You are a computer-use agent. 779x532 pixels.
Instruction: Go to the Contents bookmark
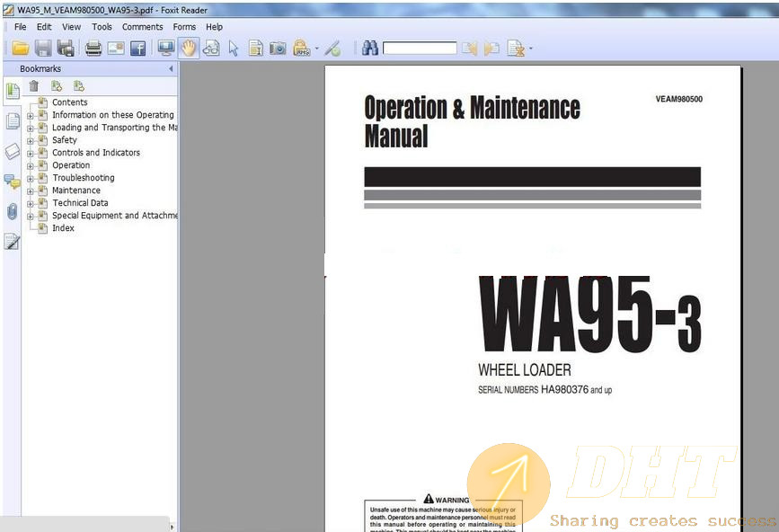click(x=69, y=102)
